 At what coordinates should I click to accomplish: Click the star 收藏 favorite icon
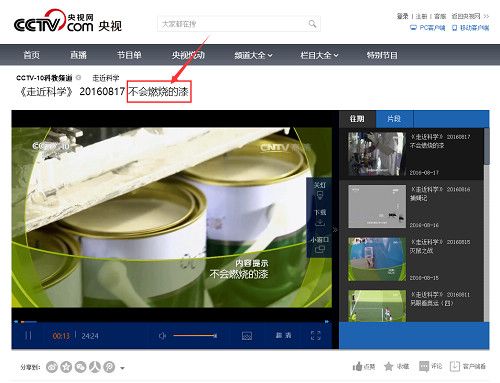click(x=388, y=367)
